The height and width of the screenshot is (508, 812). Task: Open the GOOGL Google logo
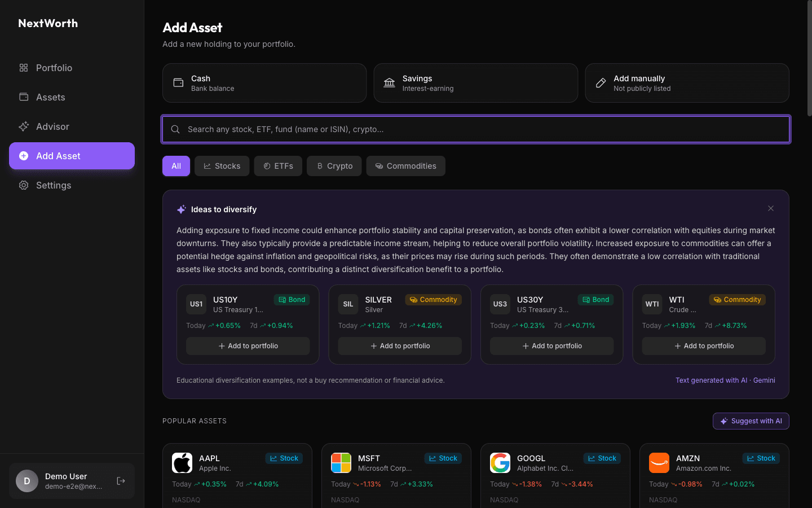point(500,463)
